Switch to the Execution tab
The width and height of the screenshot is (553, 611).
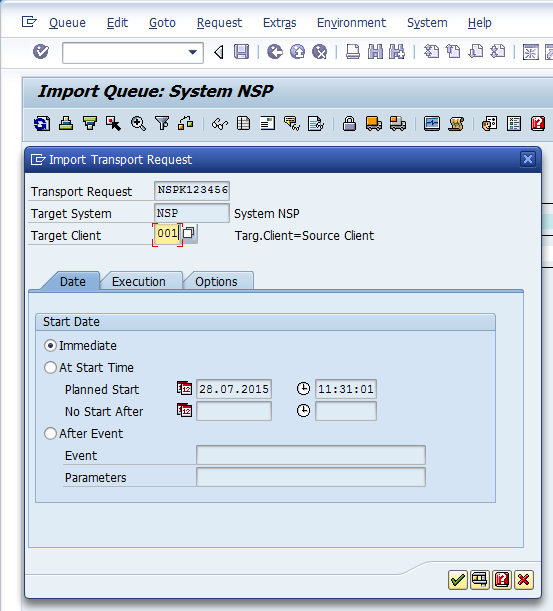click(x=139, y=281)
